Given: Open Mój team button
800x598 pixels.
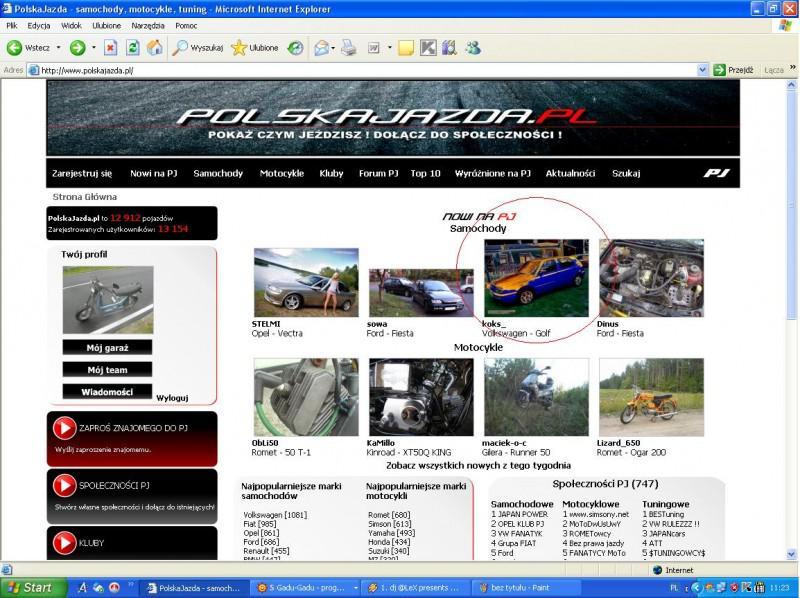Looking at the screenshot, I should (107, 370).
